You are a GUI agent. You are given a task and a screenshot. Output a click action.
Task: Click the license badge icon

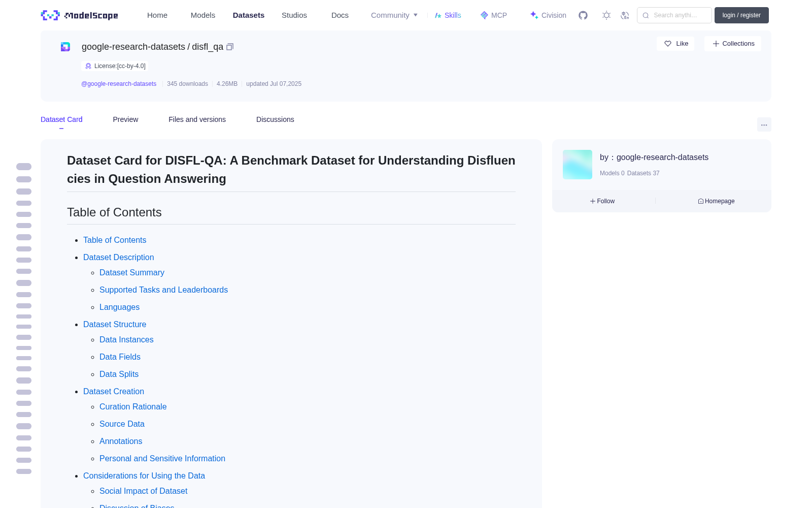click(88, 66)
